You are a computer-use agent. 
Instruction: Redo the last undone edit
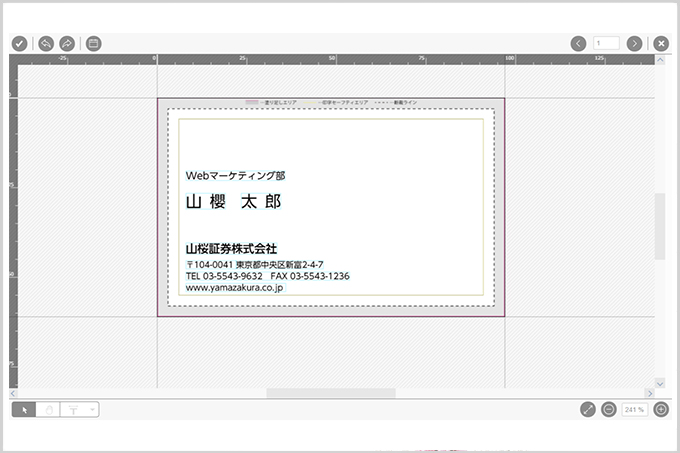pyautogui.click(x=67, y=43)
